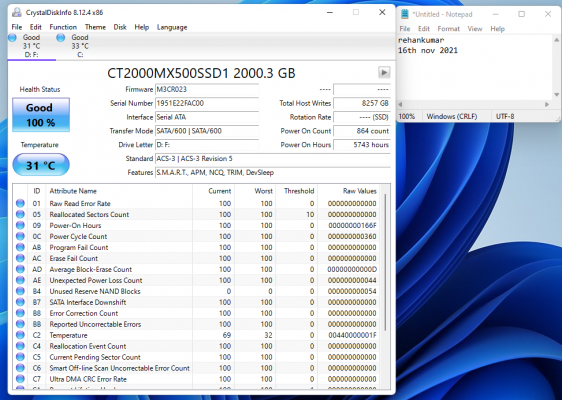Open the Language menu
The height and width of the screenshot is (400, 562).
coord(172,27)
